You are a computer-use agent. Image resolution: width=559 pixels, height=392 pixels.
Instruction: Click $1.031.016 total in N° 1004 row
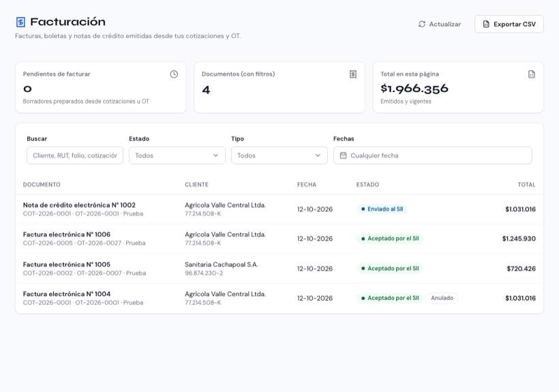pos(520,298)
